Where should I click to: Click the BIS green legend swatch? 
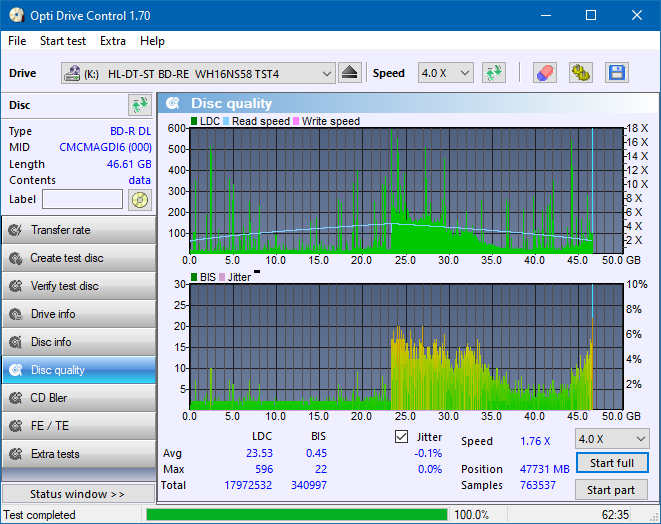pyautogui.click(x=194, y=277)
